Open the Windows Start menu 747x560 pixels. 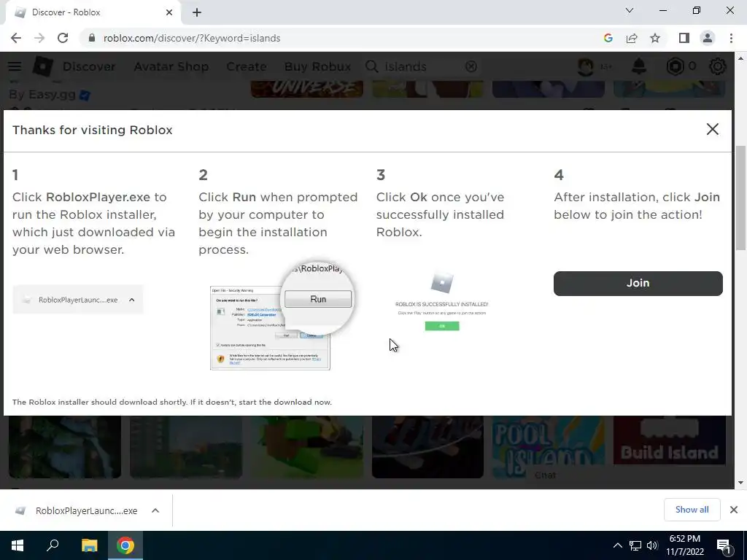(18, 545)
